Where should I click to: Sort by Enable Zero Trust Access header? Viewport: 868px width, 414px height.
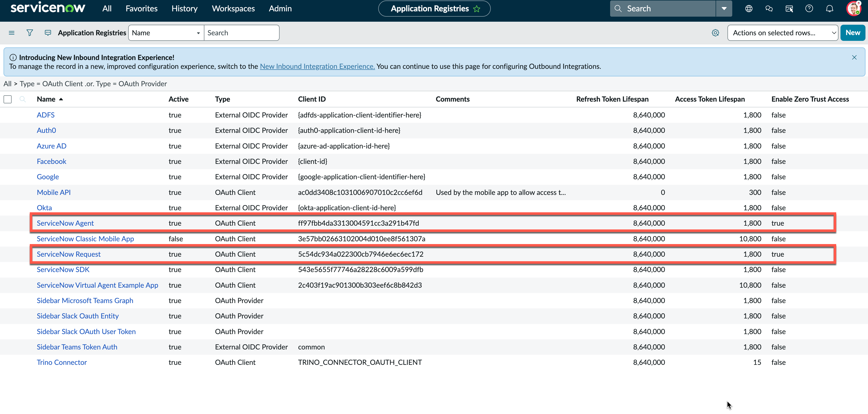pyautogui.click(x=810, y=99)
